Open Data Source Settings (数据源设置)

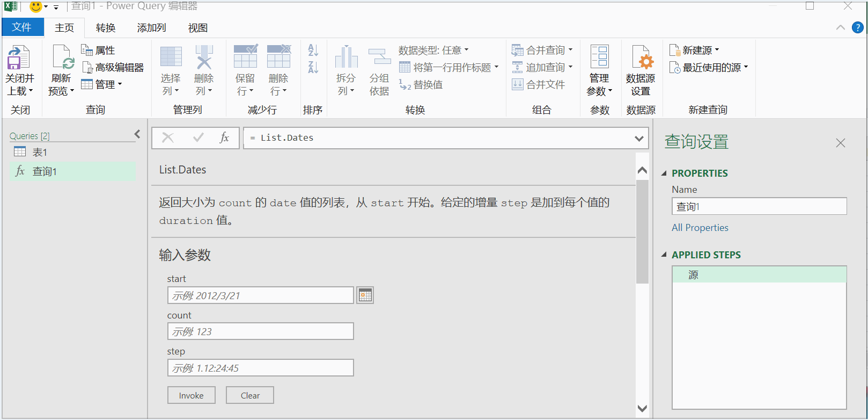coord(641,70)
